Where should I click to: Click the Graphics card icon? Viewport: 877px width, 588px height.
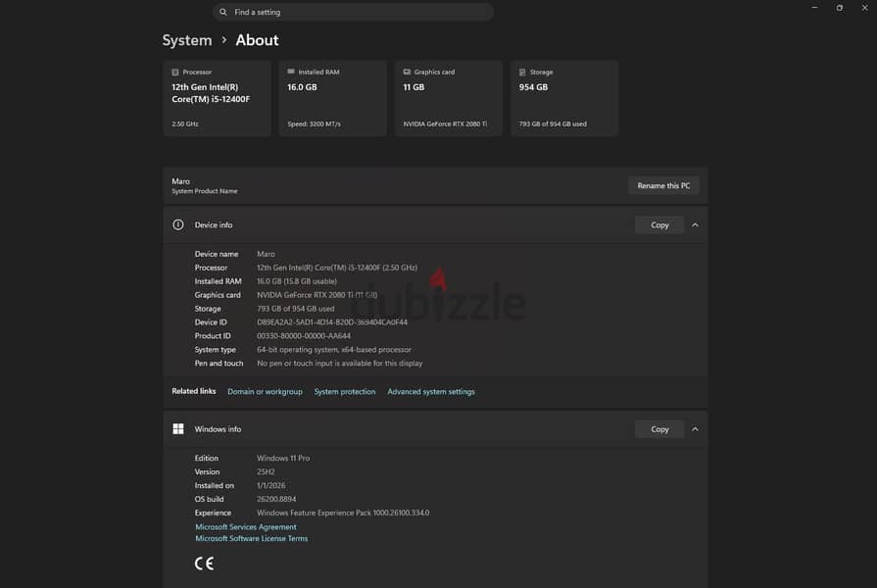click(x=407, y=72)
